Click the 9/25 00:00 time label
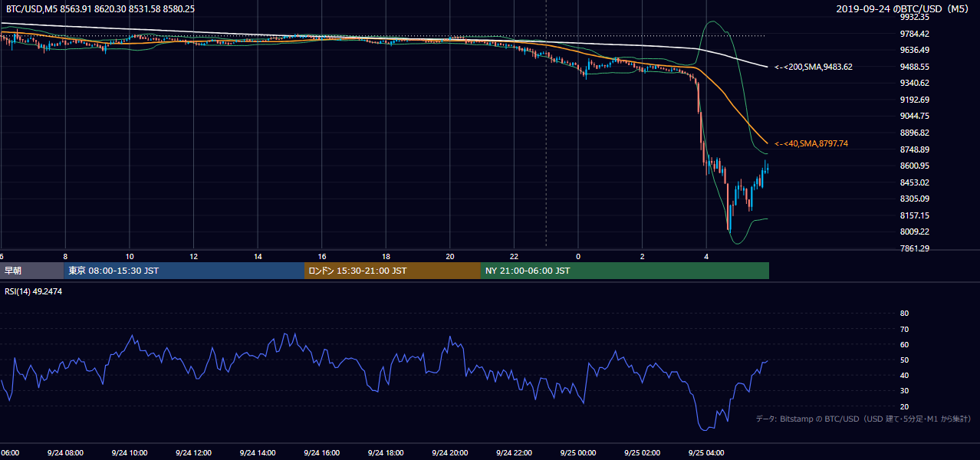Image resolution: width=980 pixels, height=460 pixels. point(578,453)
